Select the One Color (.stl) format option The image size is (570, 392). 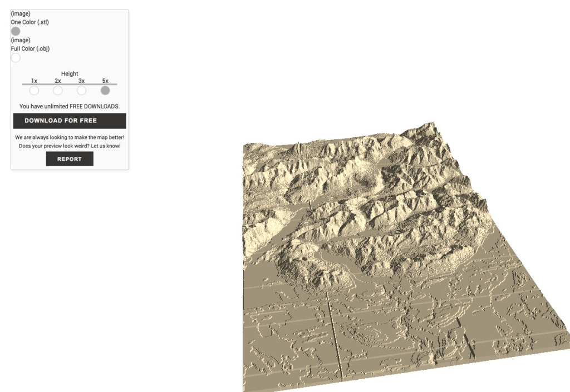tap(16, 31)
